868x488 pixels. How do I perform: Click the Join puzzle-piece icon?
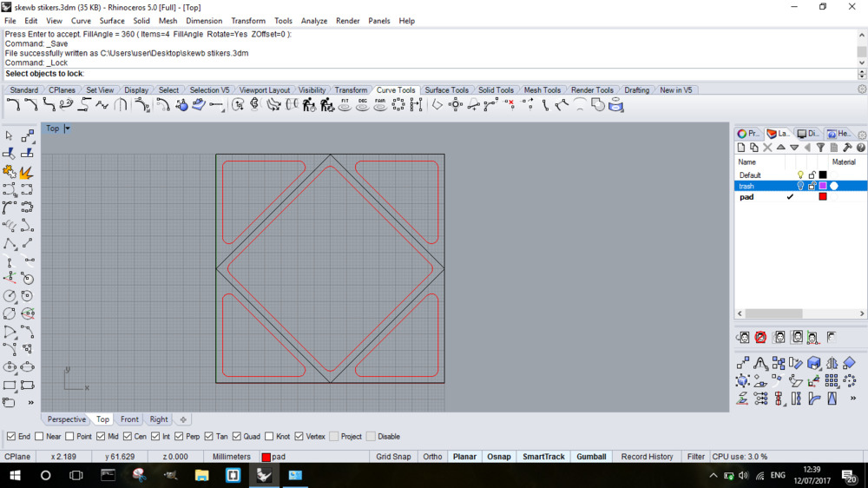(9, 172)
